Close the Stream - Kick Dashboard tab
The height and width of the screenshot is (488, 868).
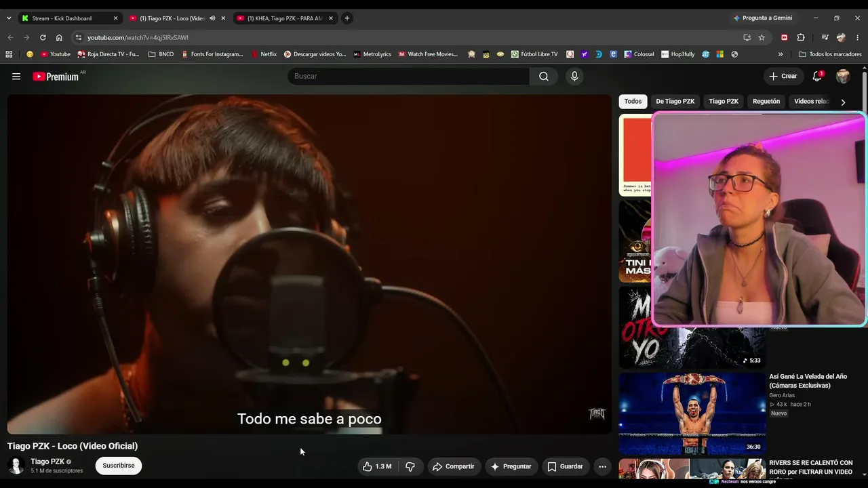[x=115, y=18]
